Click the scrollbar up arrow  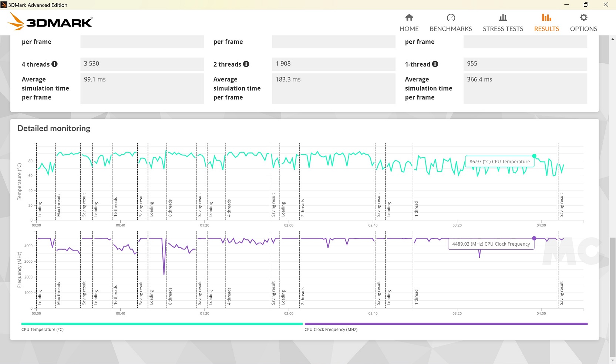pyautogui.click(x=613, y=39)
